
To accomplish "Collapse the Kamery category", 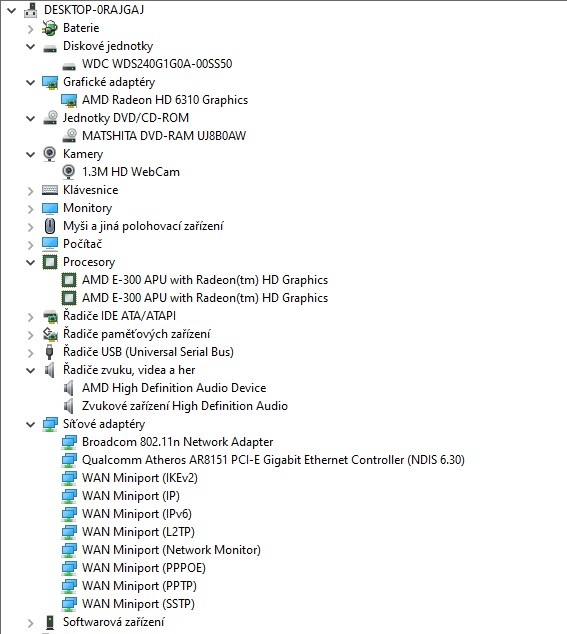I will pos(30,154).
